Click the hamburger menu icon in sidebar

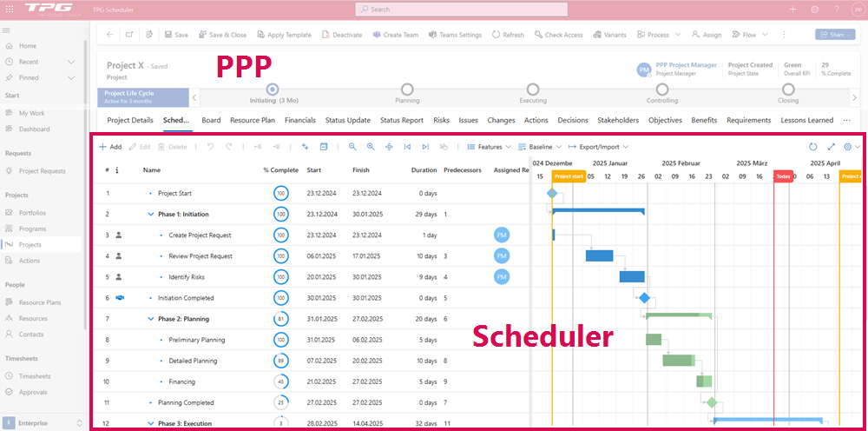click(x=7, y=30)
